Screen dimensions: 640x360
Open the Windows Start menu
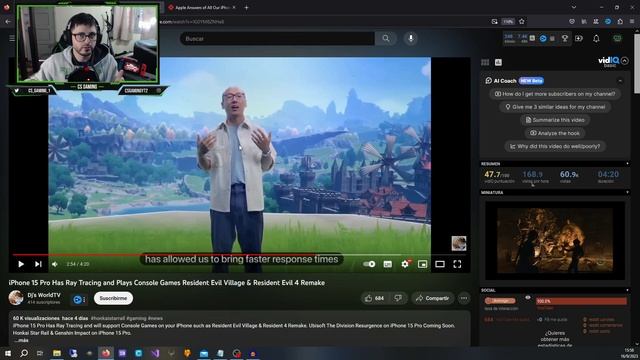tap(7, 353)
